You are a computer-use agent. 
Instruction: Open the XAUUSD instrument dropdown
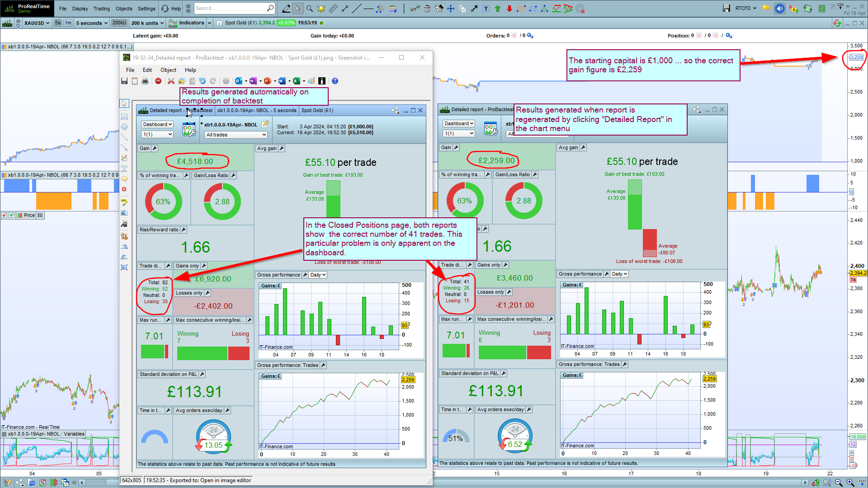pyautogui.click(x=37, y=23)
